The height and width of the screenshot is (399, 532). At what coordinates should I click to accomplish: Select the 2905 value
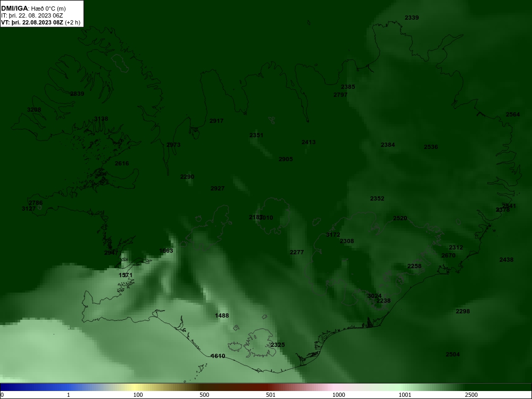tap(286, 159)
